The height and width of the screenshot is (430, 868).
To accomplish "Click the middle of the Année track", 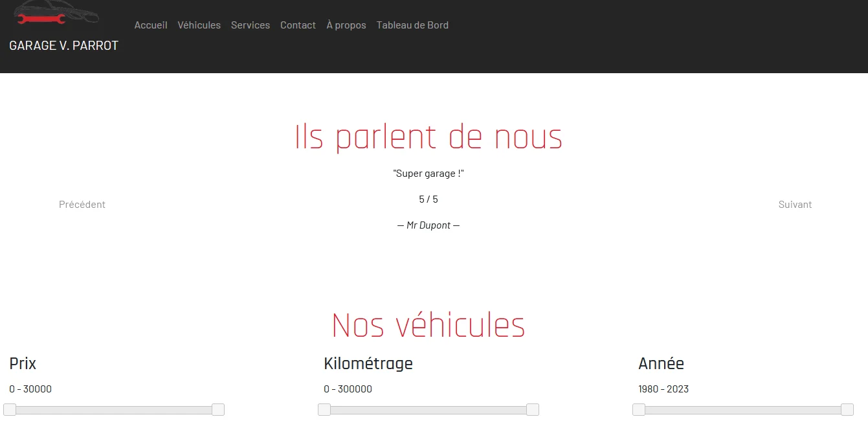I will point(743,410).
